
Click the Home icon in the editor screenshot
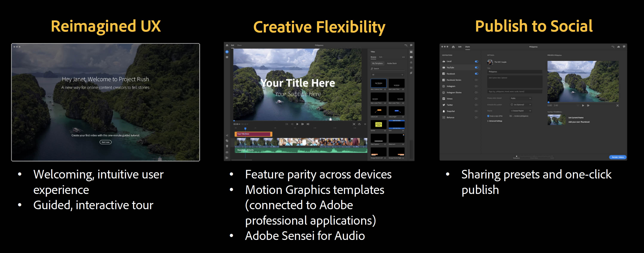[227, 46]
